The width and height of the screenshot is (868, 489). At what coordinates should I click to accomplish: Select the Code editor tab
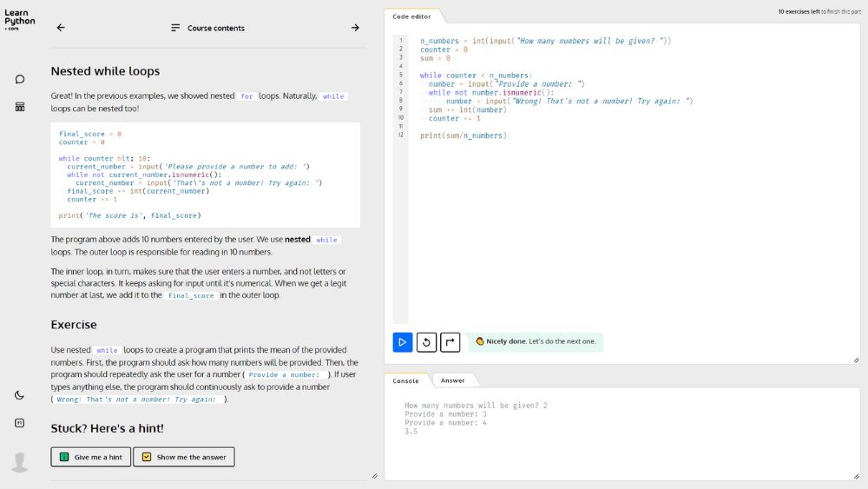point(411,17)
